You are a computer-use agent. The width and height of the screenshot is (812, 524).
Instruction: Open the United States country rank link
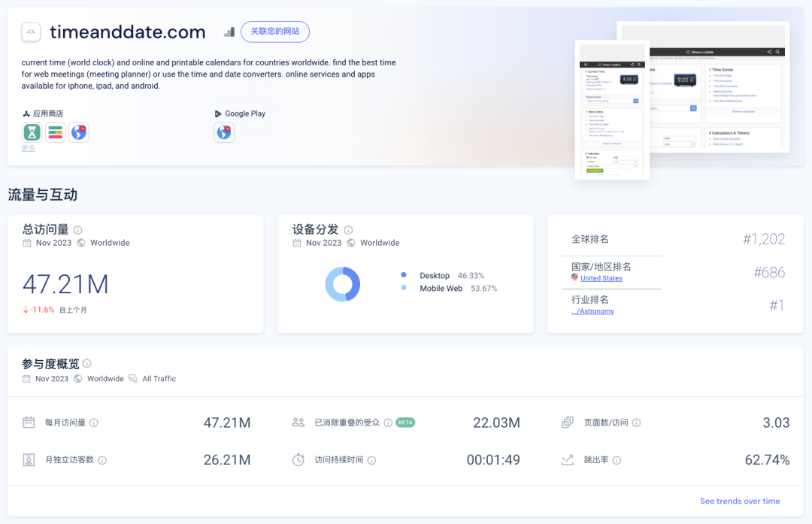click(601, 278)
